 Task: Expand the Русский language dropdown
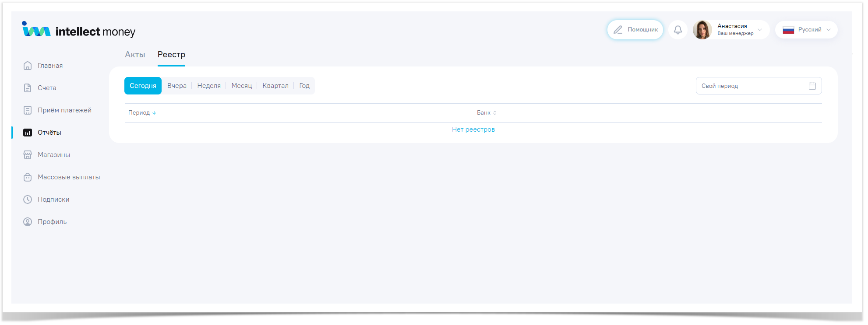[806, 30]
